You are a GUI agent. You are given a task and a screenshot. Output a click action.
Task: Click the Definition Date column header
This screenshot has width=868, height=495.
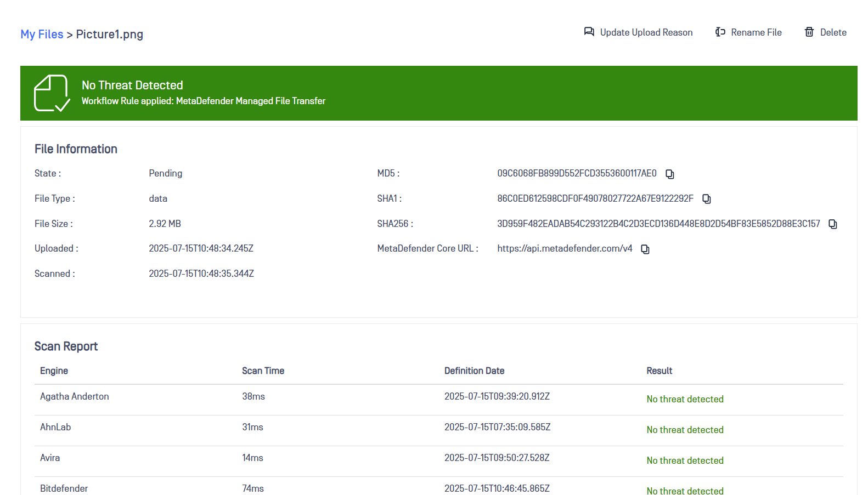[x=474, y=371]
